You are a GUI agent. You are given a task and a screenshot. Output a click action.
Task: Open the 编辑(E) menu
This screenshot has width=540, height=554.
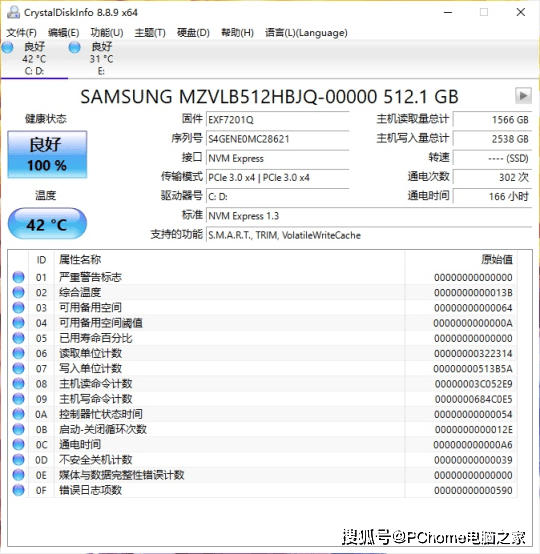click(x=64, y=33)
